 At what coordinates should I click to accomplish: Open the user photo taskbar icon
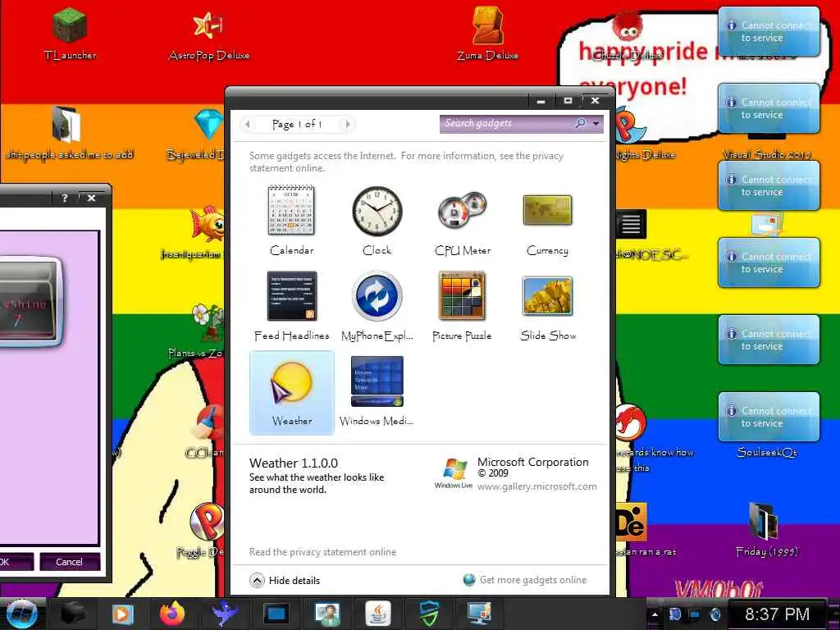coord(327,614)
